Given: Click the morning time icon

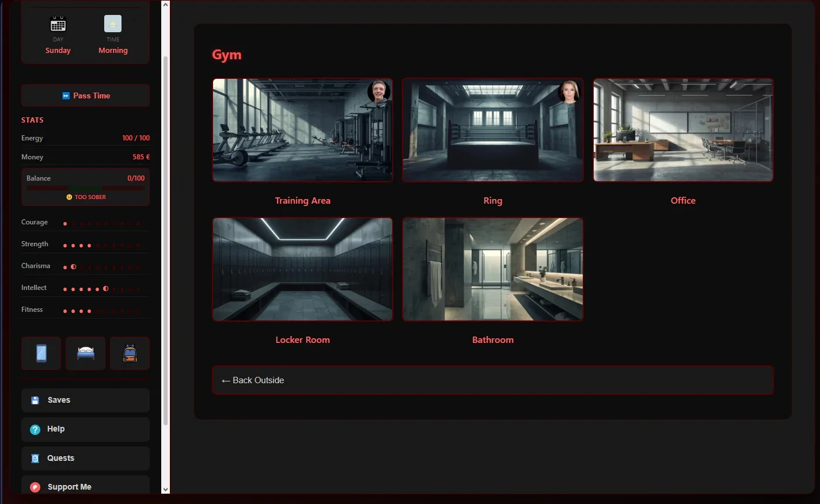Looking at the screenshot, I should pyautogui.click(x=113, y=24).
